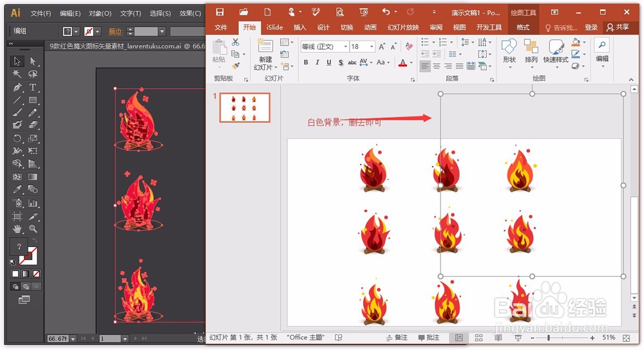
Task: Switch to the iSlide ribbon tab
Action: coord(274,27)
